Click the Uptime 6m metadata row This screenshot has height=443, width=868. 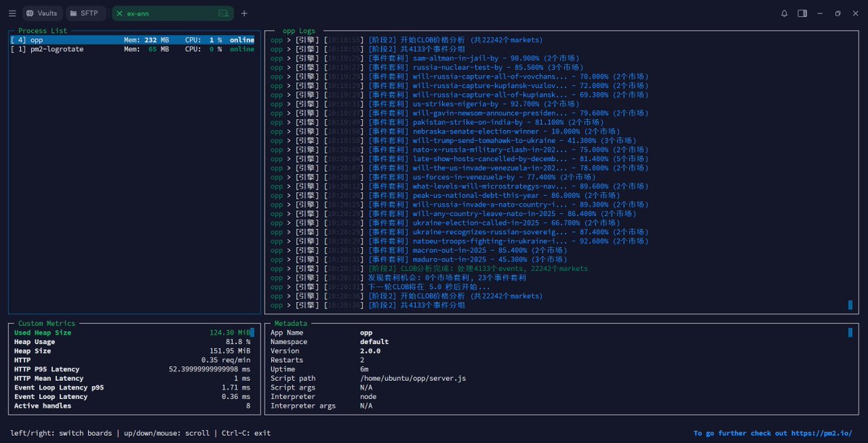[320, 369]
